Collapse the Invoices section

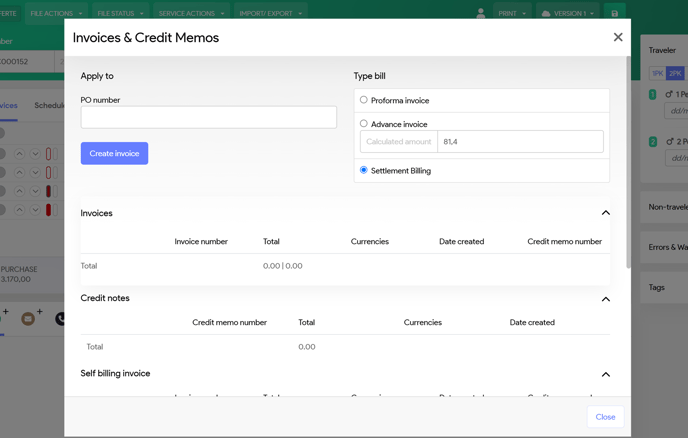point(605,213)
